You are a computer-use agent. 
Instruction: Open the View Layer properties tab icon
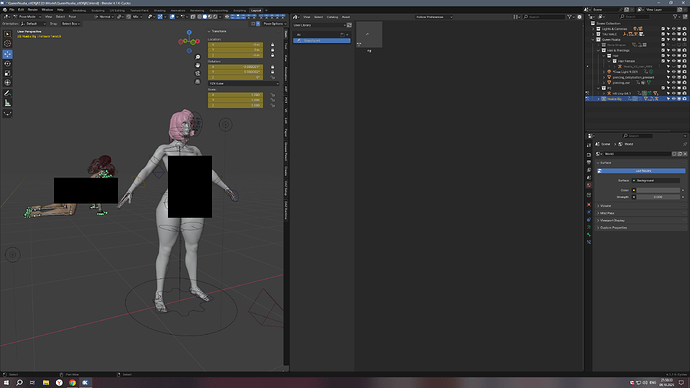coord(589,170)
